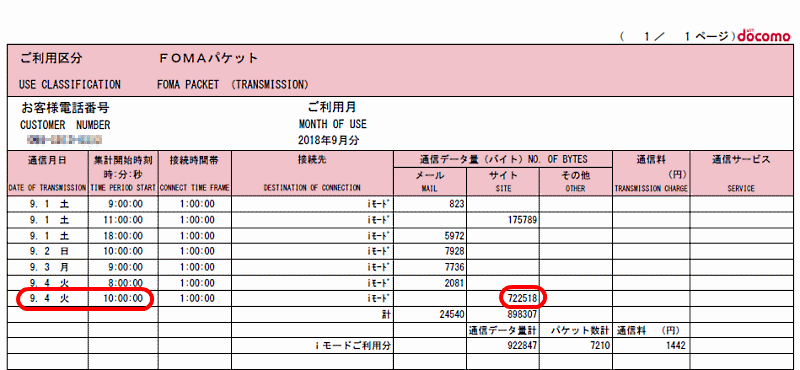Click the mail value 7928

click(x=454, y=252)
